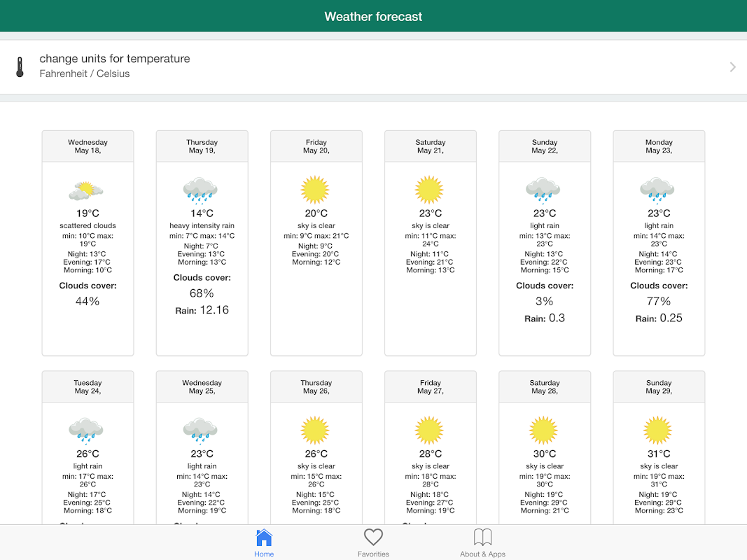Select the Sunday May 22 card header

coord(545,146)
